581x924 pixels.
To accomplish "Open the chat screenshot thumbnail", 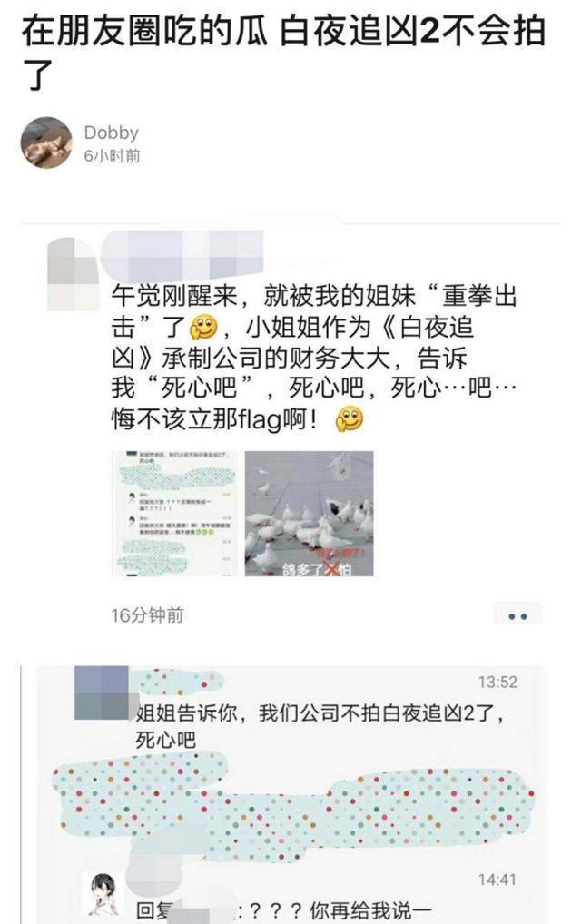I will click(x=174, y=513).
